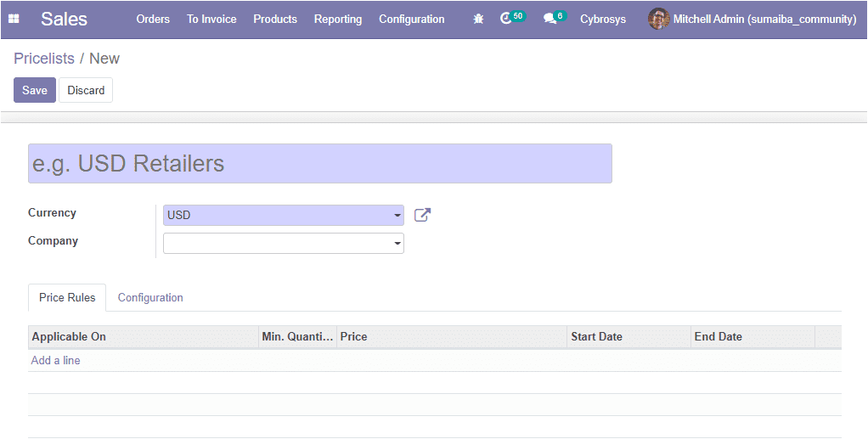Open the Cybrosys company switcher
The height and width of the screenshot is (439, 868).
(x=603, y=20)
